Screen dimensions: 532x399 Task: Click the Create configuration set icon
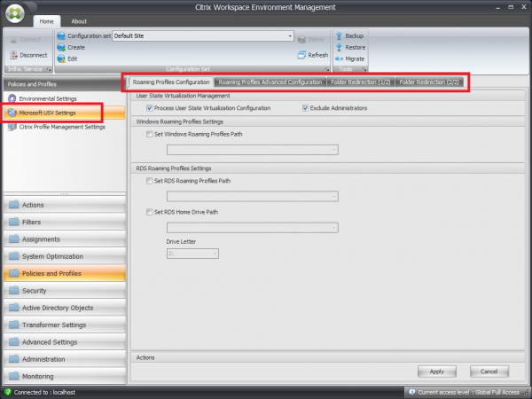60,47
